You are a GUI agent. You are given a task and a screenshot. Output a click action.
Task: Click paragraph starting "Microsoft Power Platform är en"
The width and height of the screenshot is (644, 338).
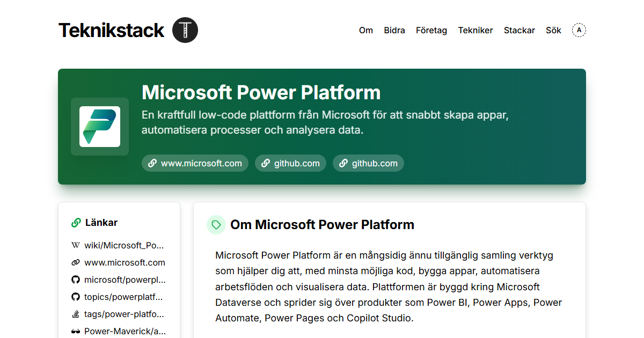click(x=389, y=286)
